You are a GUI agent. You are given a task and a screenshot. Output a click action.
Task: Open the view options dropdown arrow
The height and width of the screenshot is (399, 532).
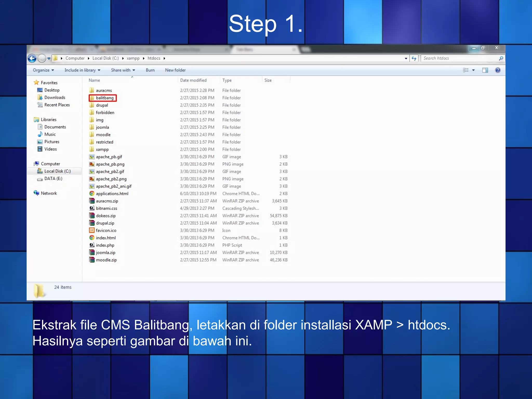point(473,70)
